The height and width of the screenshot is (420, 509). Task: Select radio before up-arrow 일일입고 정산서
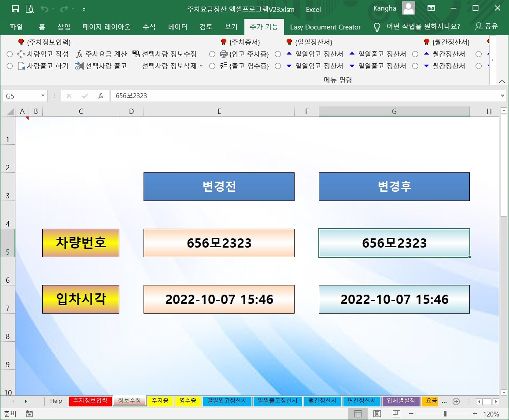point(278,54)
